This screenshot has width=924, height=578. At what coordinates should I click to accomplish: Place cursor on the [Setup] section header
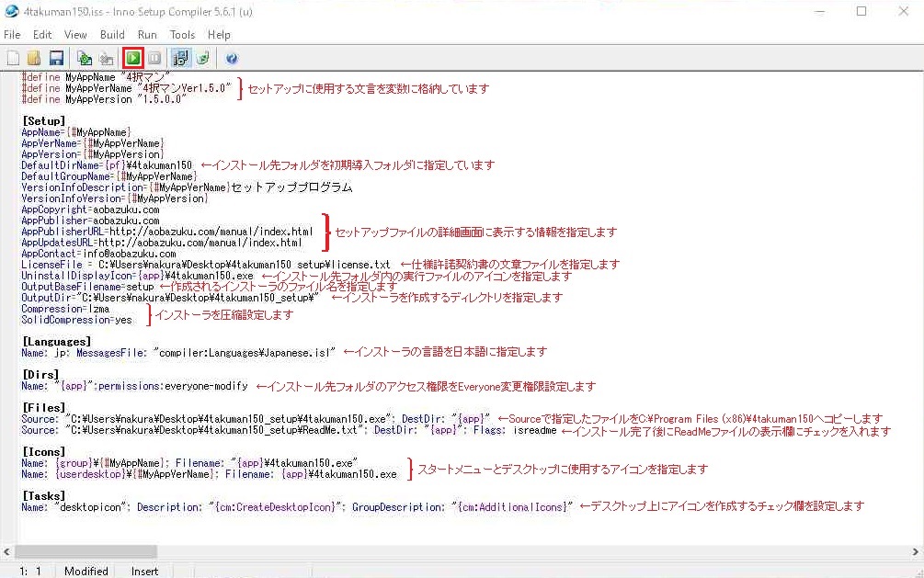pos(43,120)
